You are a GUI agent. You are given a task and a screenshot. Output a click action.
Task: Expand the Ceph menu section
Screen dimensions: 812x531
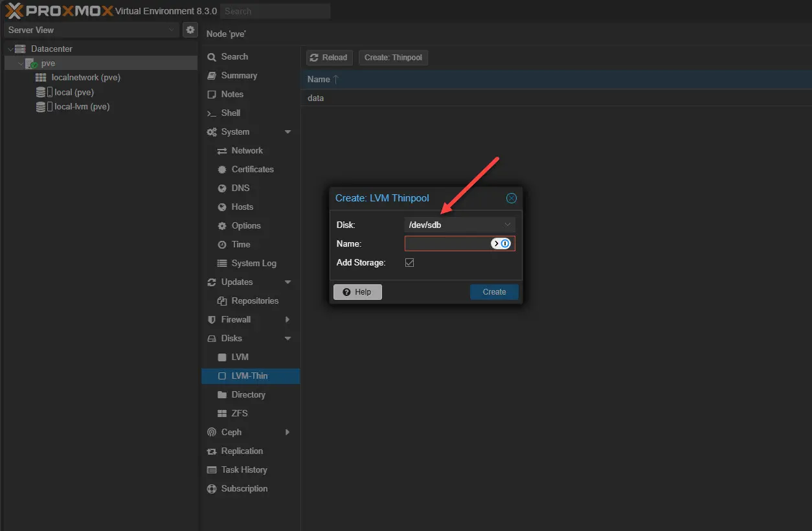288,433
